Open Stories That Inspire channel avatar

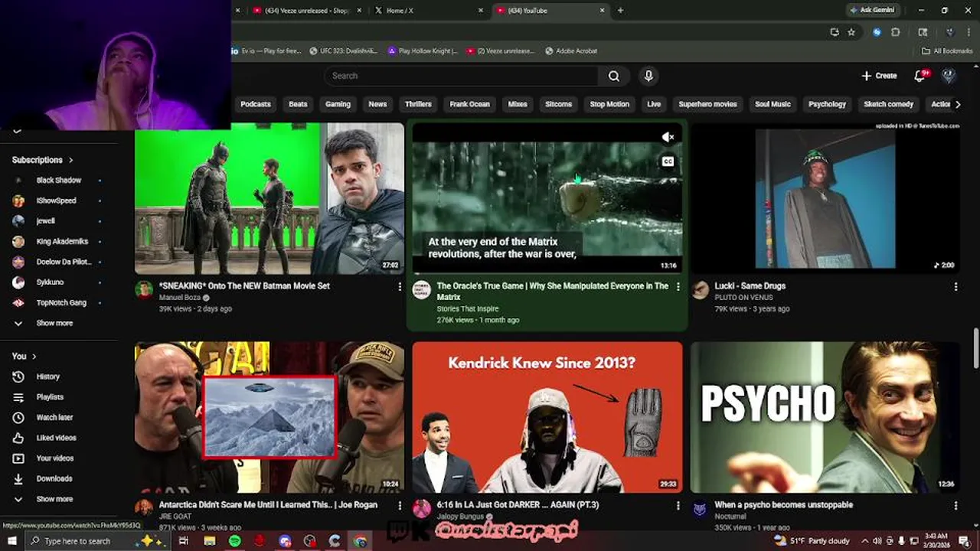422,289
